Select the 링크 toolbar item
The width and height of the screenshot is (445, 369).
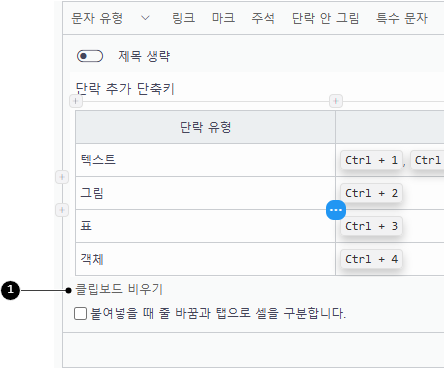tap(183, 18)
